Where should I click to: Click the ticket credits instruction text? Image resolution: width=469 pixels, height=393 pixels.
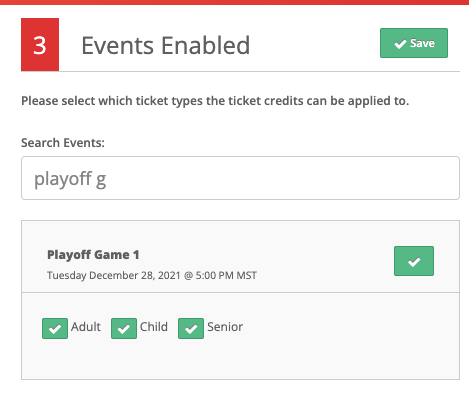(215, 101)
